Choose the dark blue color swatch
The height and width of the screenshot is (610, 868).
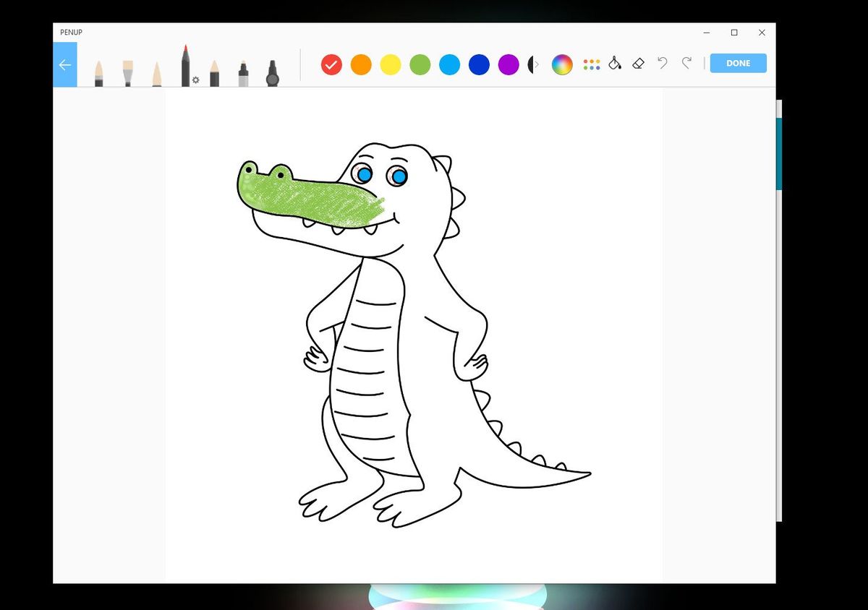[479, 64]
